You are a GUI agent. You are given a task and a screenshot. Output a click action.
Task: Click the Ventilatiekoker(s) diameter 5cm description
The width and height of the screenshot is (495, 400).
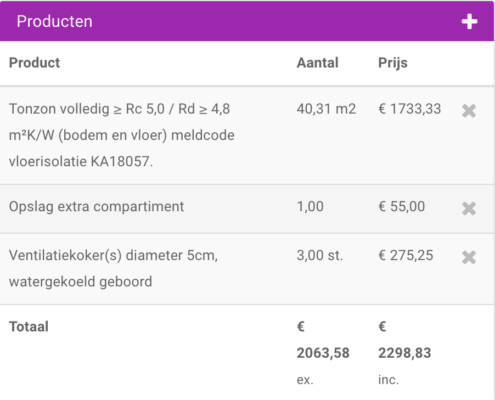(113, 268)
